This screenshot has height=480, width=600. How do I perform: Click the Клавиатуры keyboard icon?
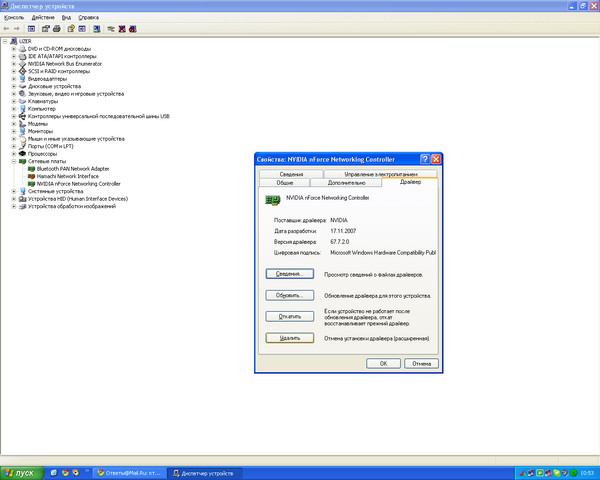point(23,101)
